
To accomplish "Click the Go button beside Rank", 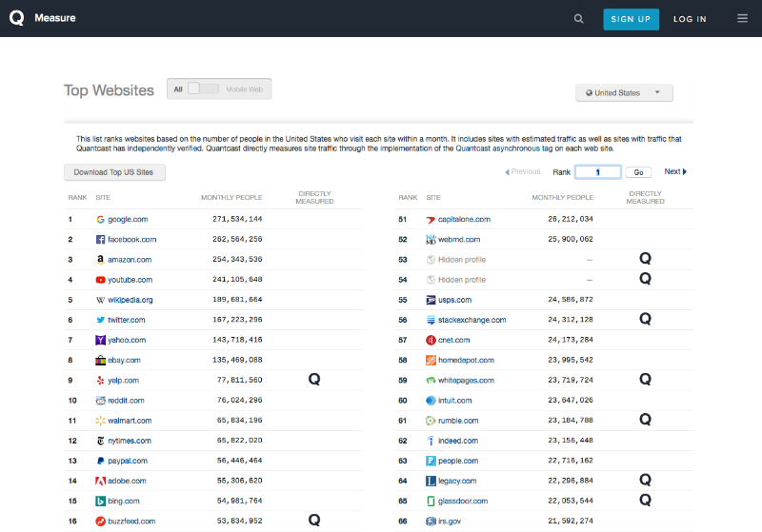I will pyautogui.click(x=638, y=172).
